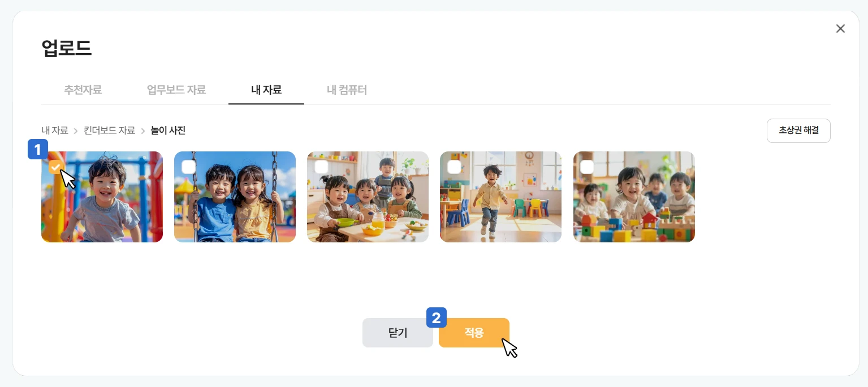This screenshot has width=868, height=387.
Task: Click 내 자료 breadcrumb link
Action: [55, 131]
